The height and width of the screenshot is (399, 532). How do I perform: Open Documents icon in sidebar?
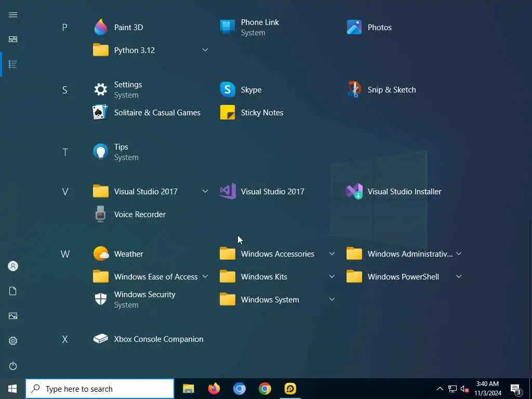click(x=13, y=291)
